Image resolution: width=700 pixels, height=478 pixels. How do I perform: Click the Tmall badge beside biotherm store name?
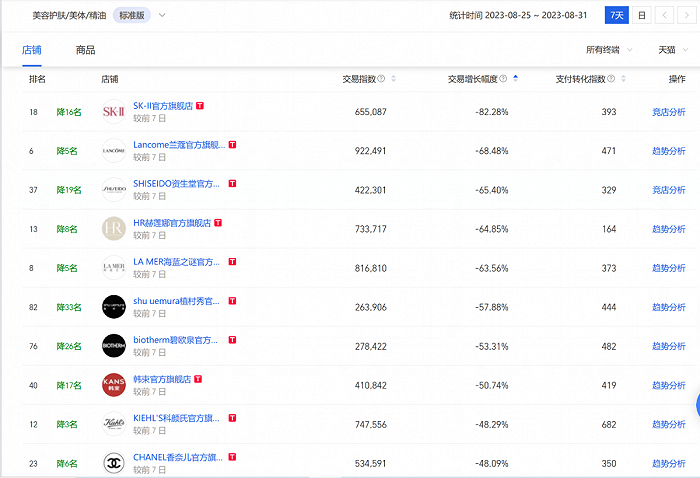point(233,340)
